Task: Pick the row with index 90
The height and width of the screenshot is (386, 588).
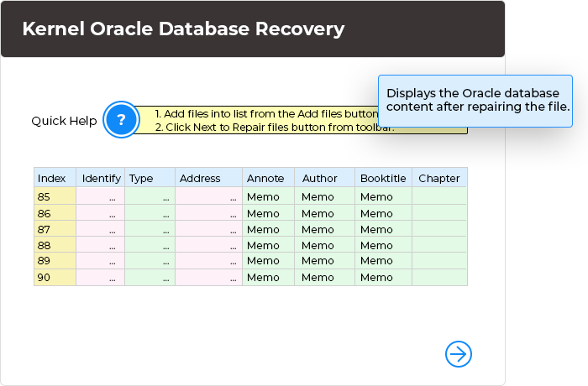Action: pos(55,277)
